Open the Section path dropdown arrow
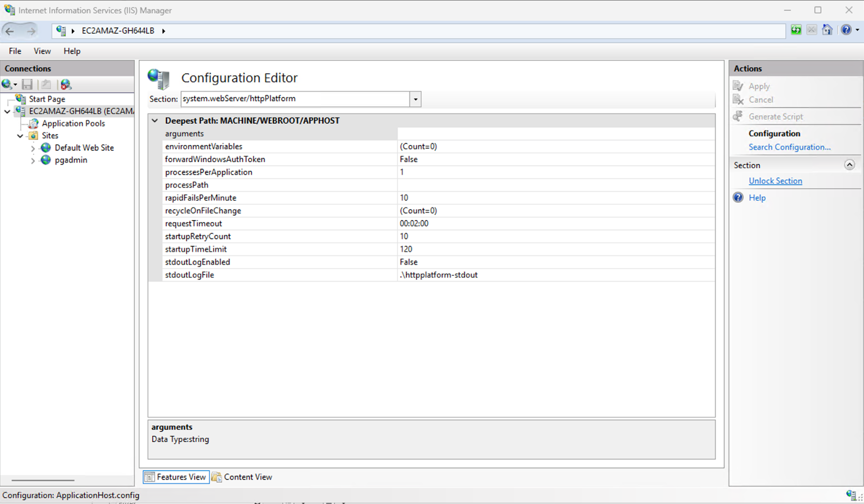 (415, 99)
